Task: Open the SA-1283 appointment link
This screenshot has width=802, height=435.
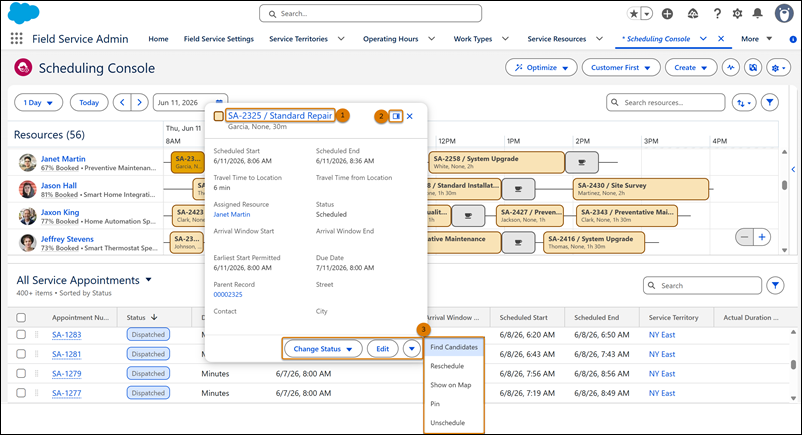Action: (x=66, y=335)
